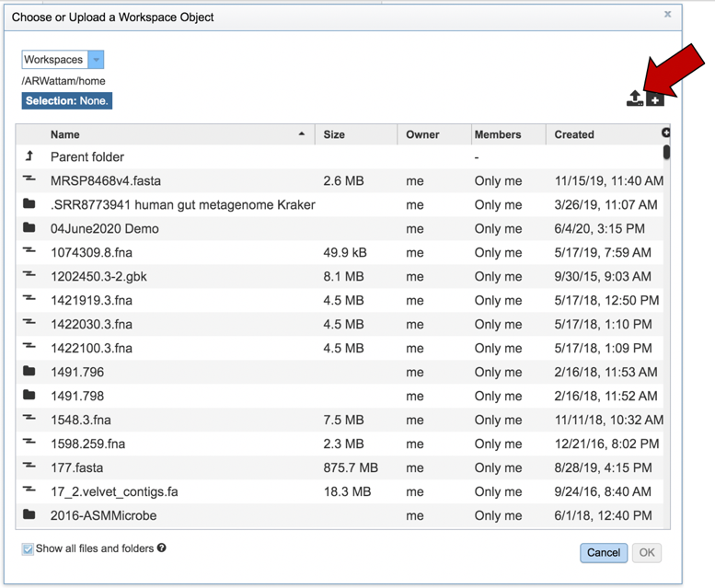Viewport: 715px width, 588px height.
Task: Click the add column plus icon
Action: (x=666, y=133)
